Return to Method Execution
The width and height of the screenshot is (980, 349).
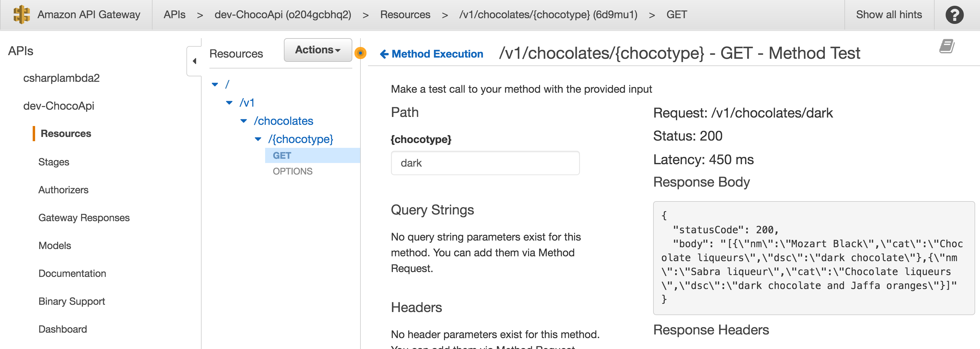437,54
